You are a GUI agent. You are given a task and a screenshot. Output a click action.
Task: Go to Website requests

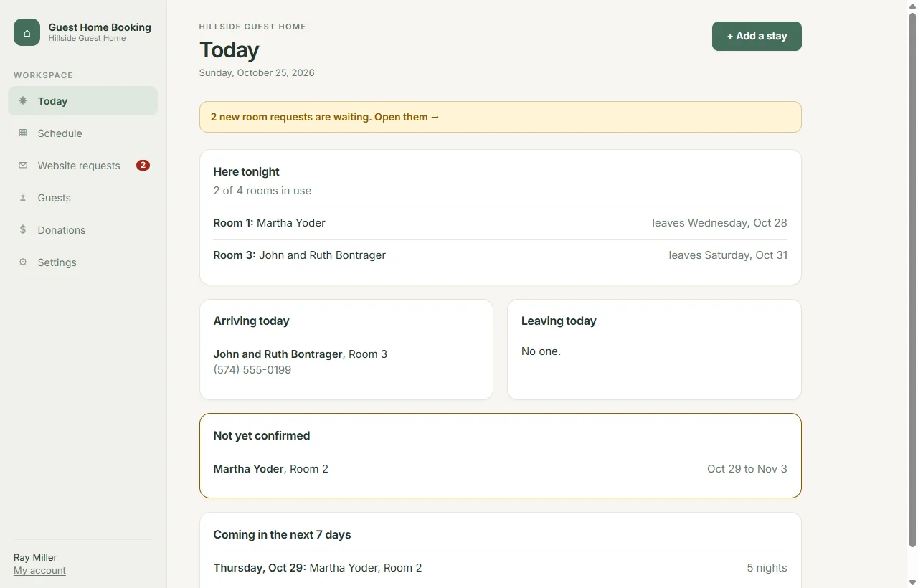83,166
